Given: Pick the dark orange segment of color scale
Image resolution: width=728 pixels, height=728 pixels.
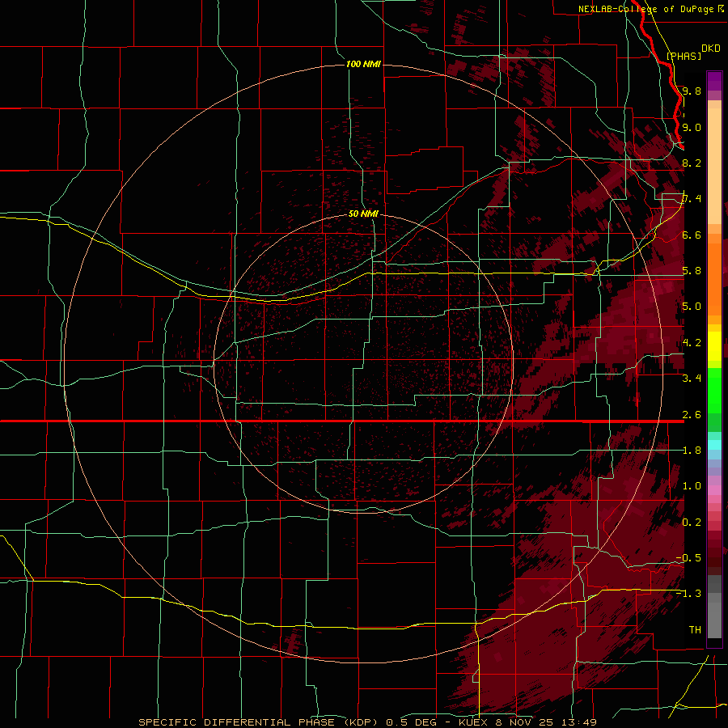Looking at the screenshot, I should click(714, 279).
